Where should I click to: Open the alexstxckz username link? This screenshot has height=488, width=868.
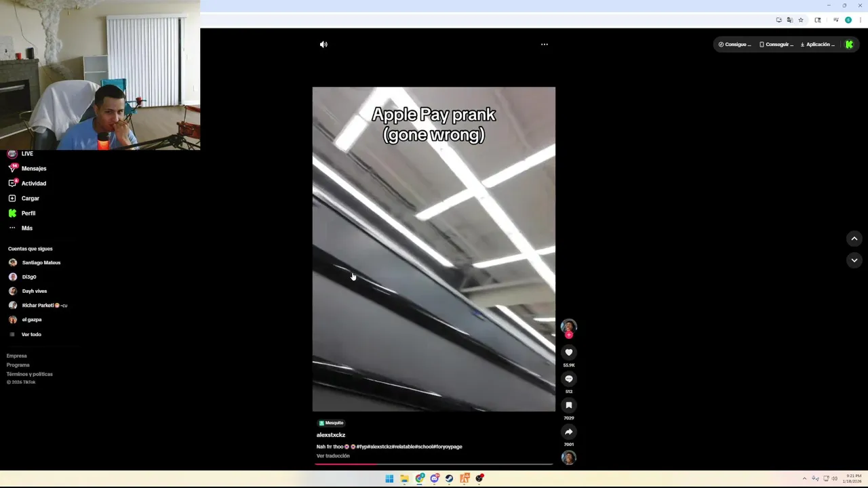pyautogui.click(x=331, y=435)
